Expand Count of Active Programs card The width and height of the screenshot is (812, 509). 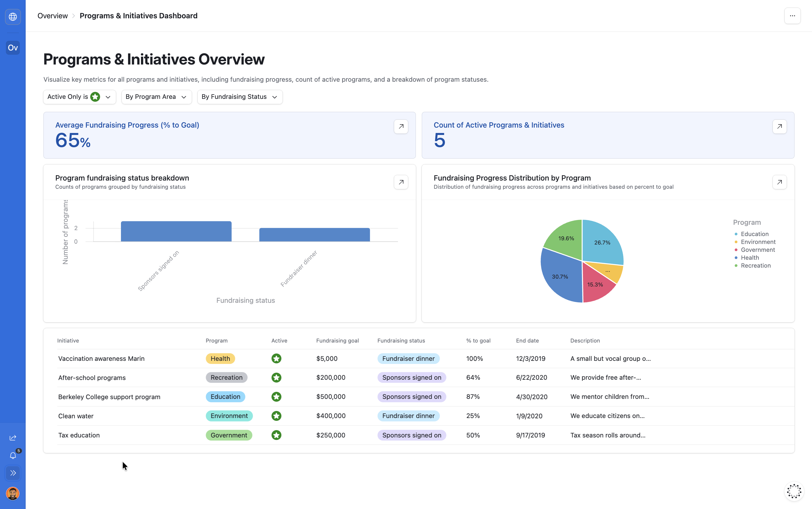(779, 126)
